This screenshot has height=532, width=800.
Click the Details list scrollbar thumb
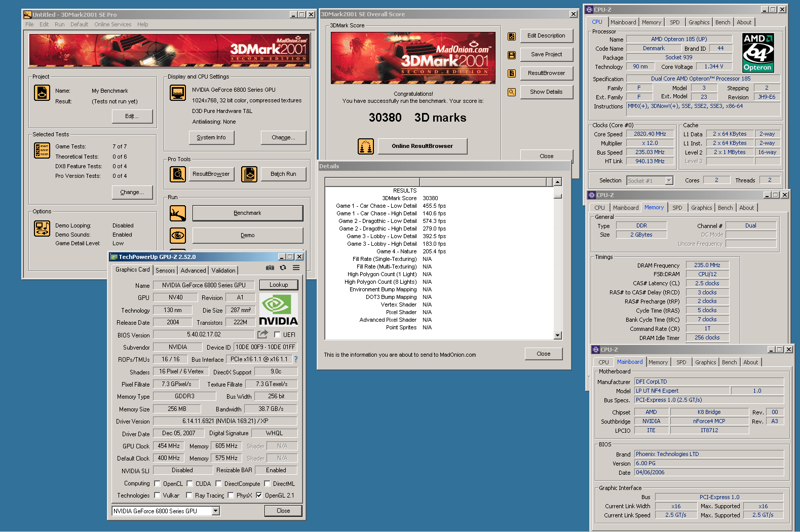(558, 196)
